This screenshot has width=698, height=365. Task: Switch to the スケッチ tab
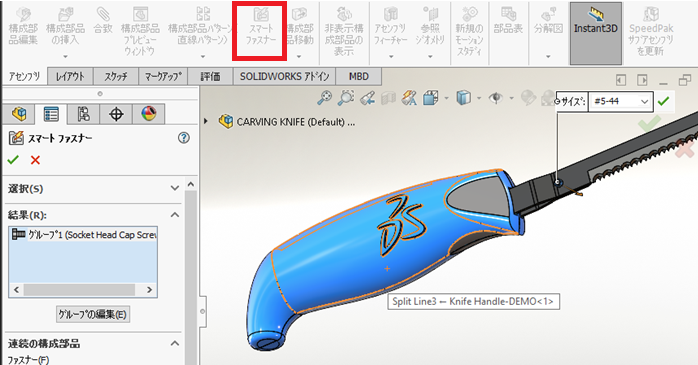(x=116, y=76)
